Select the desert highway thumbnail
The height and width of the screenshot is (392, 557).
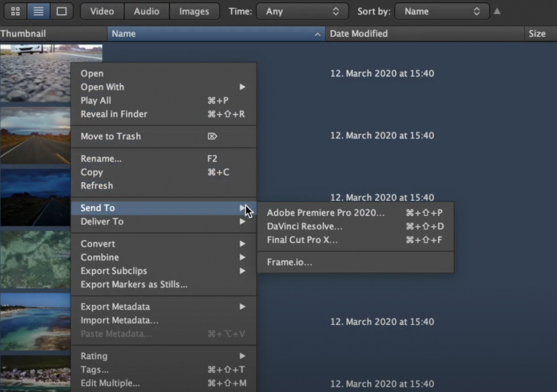coord(35,135)
